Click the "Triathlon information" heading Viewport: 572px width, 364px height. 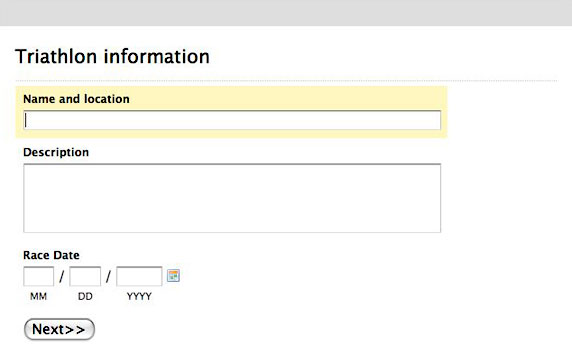pos(112,57)
